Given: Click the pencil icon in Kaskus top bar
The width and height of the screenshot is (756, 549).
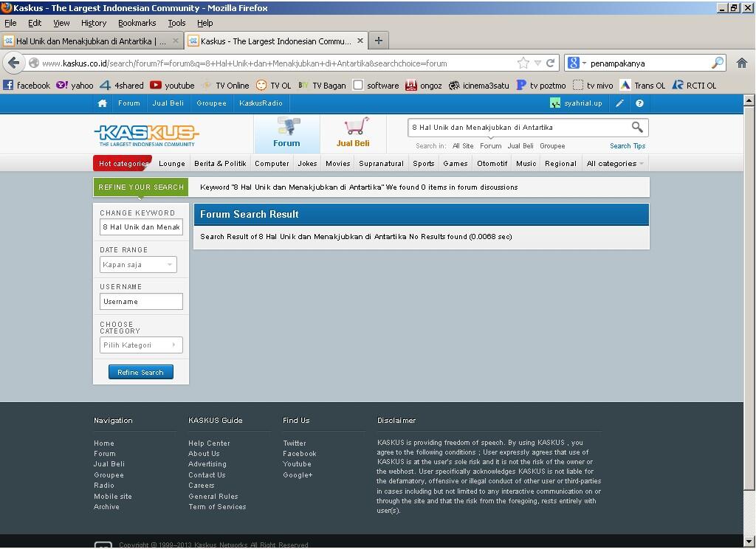Looking at the screenshot, I should [619, 103].
